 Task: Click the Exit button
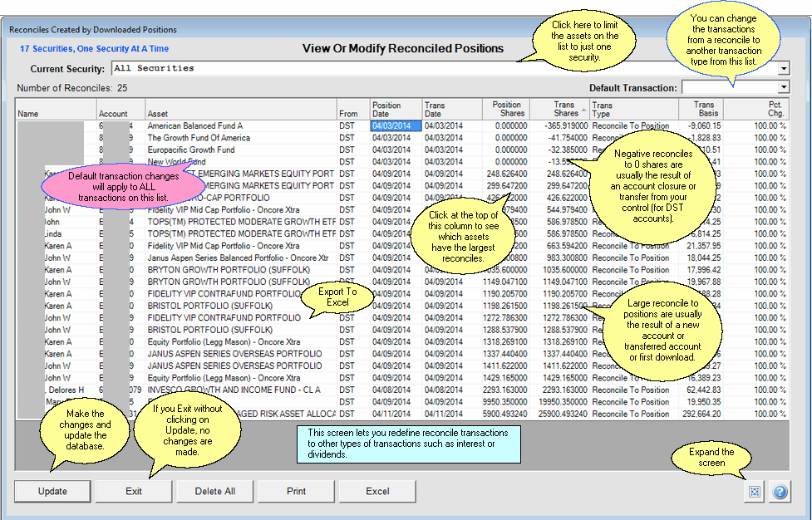point(134,491)
